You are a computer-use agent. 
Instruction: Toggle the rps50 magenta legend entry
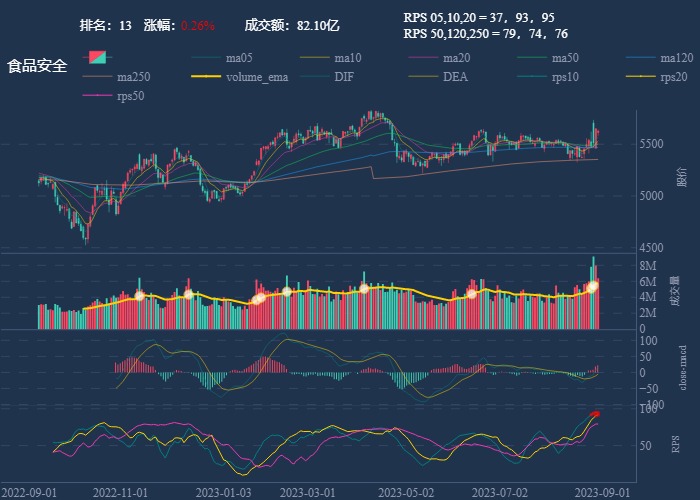(130, 96)
